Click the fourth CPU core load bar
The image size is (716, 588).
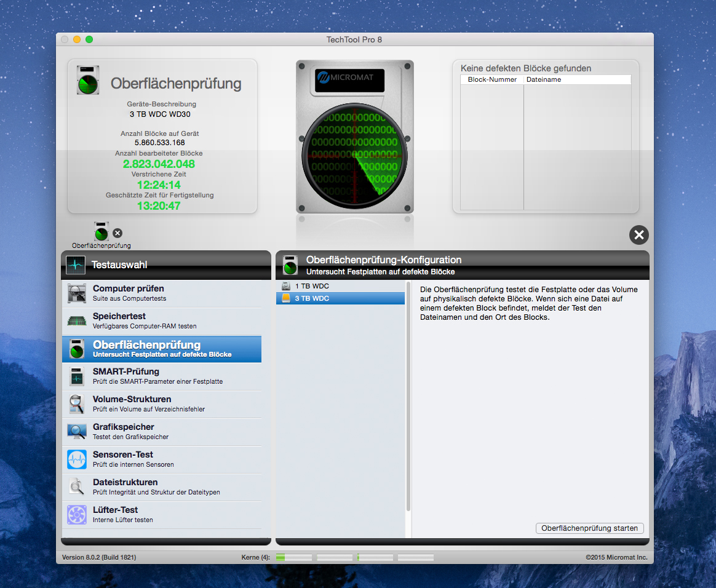[416, 557]
